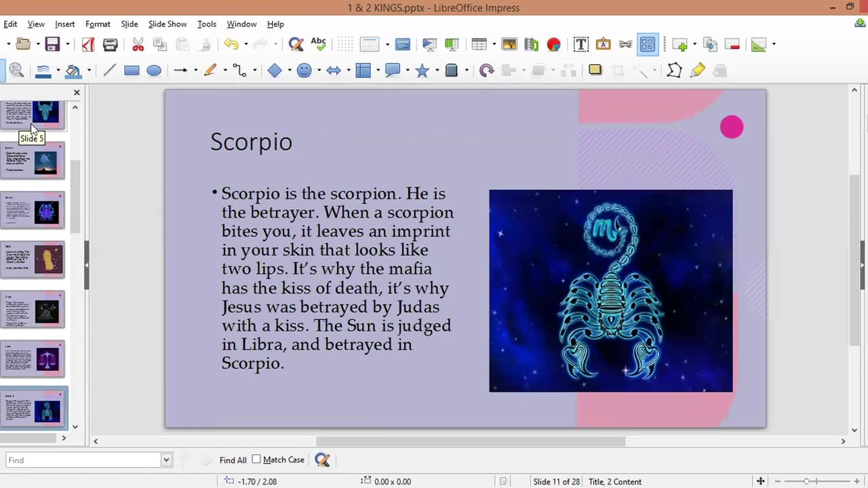Expand the Save button dropdown arrow

point(67,45)
